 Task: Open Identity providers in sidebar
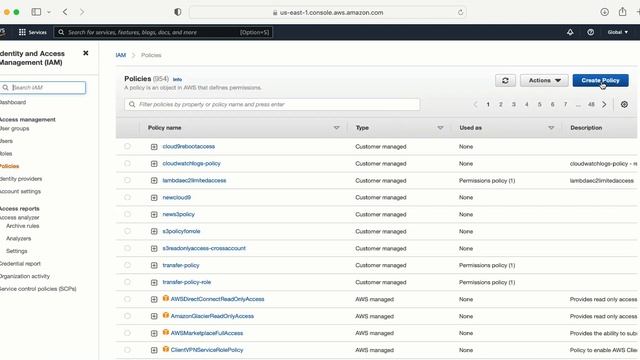click(21, 179)
